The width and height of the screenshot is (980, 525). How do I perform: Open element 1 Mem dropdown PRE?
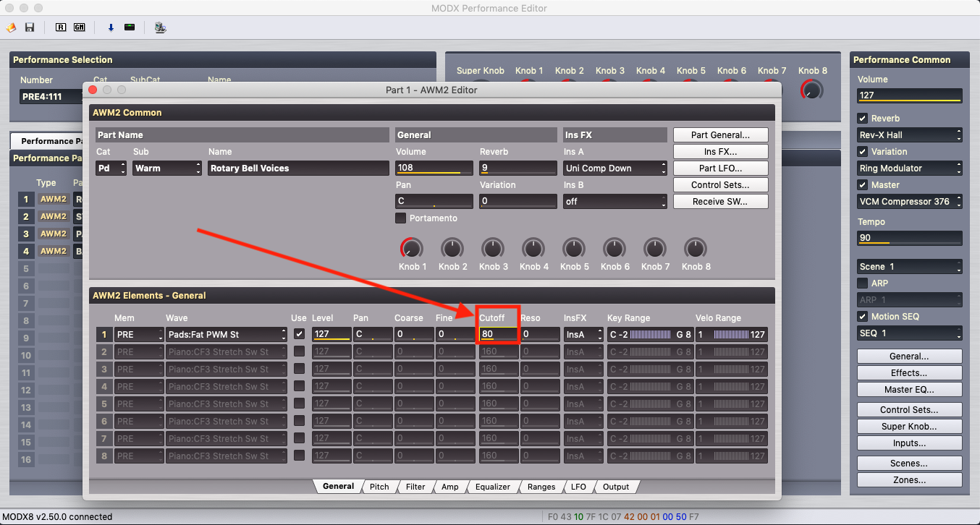(x=139, y=334)
